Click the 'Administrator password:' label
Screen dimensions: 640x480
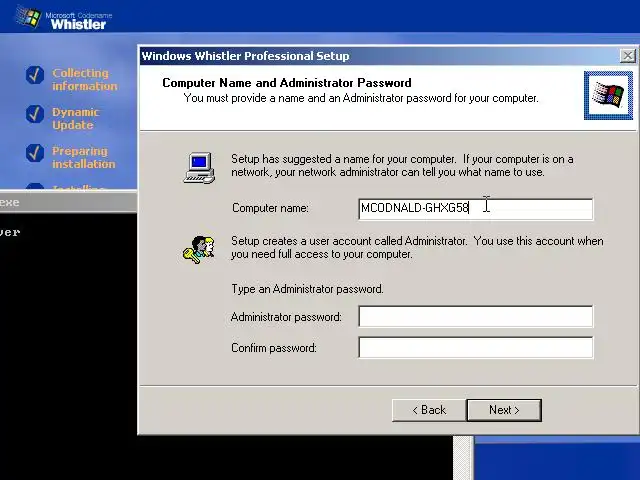tap(286, 317)
